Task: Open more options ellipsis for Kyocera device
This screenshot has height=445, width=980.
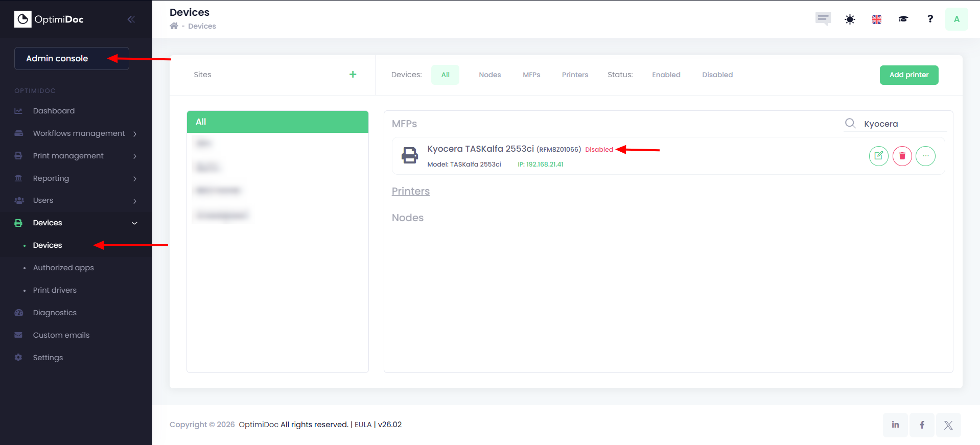Action: click(x=925, y=156)
